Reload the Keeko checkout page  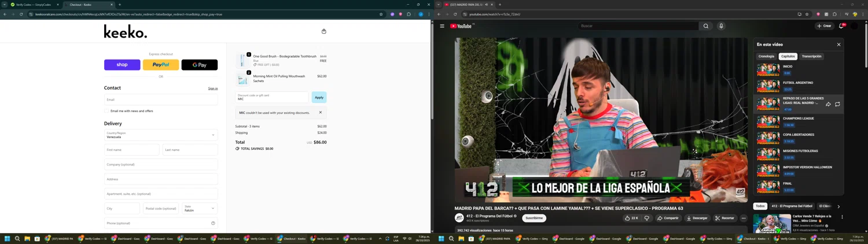21,14
